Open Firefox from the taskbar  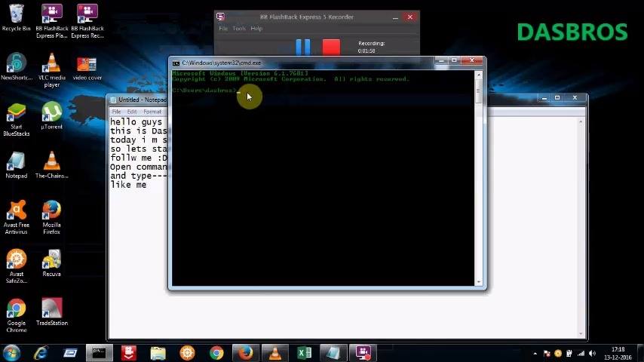click(246, 353)
